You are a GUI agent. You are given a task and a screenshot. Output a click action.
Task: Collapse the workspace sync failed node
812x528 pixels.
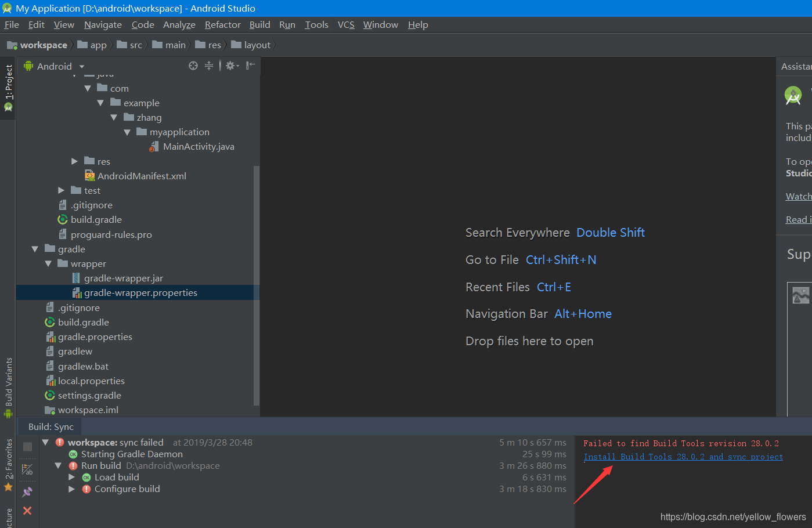pyautogui.click(x=45, y=442)
